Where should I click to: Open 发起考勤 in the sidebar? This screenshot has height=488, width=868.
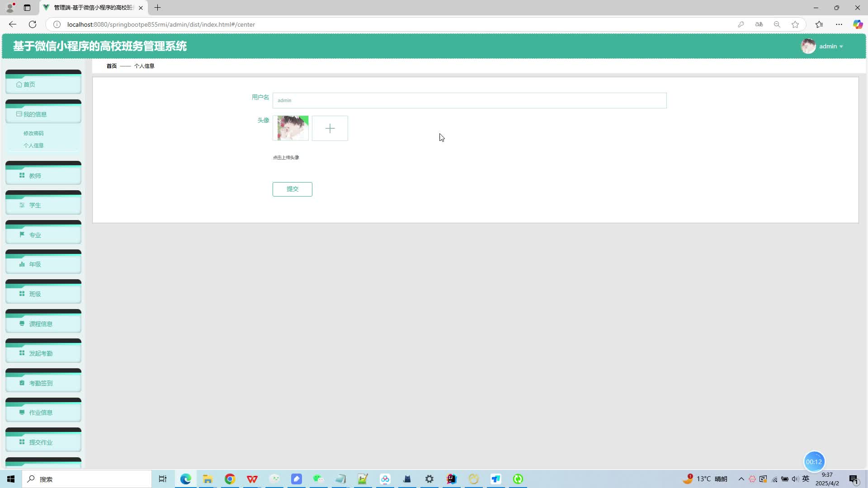point(41,353)
